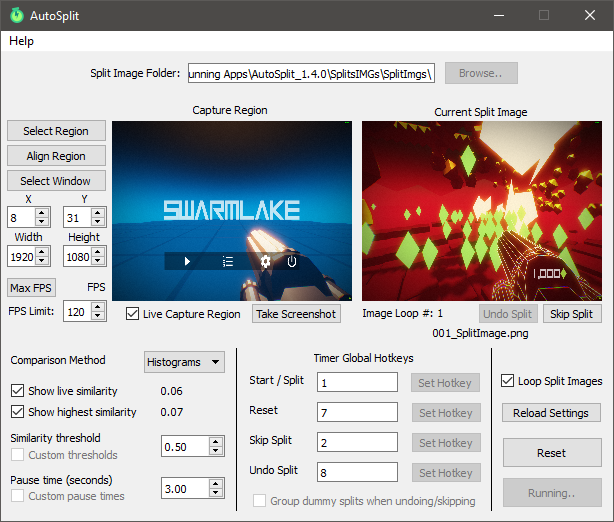Click the Skip Split button under split image
This screenshot has height=522, width=614.
[x=572, y=314]
